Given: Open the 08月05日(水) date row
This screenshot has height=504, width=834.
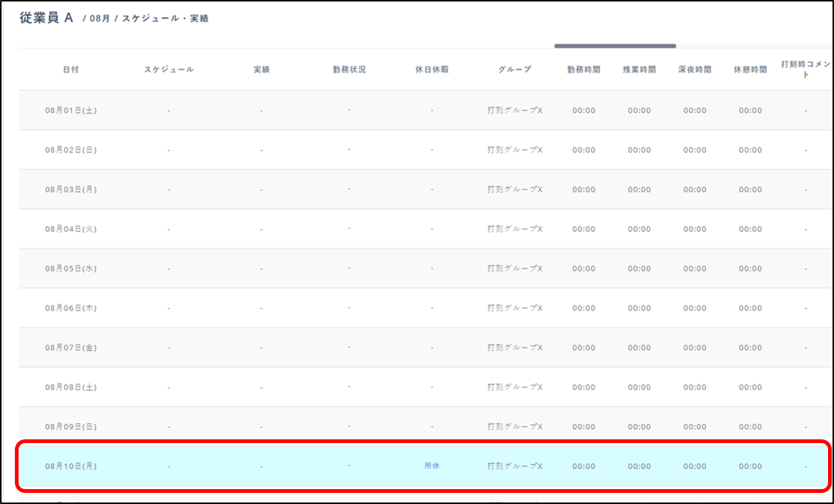Looking at the screenshot, I should 71,269.
